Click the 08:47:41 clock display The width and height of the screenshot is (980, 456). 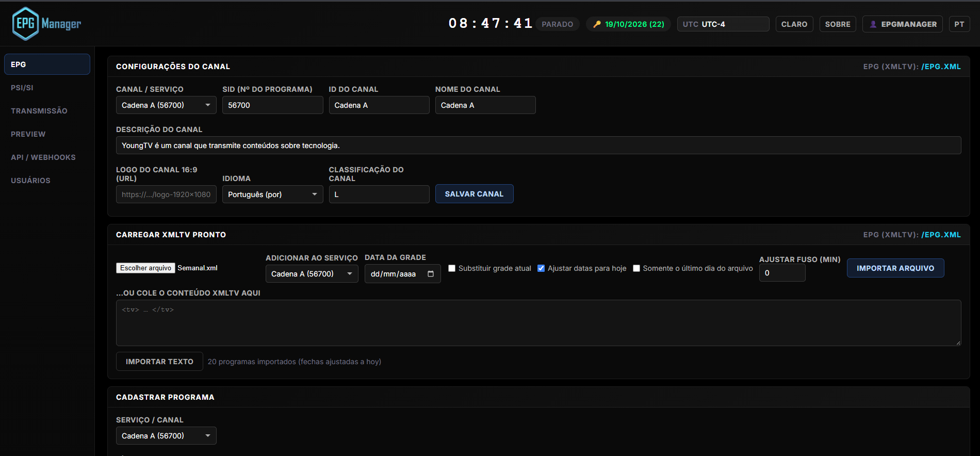tap(490, 24)
